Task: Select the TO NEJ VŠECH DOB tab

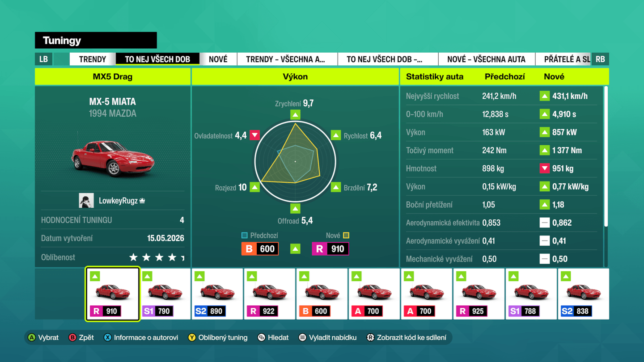Action: (157, 59)
